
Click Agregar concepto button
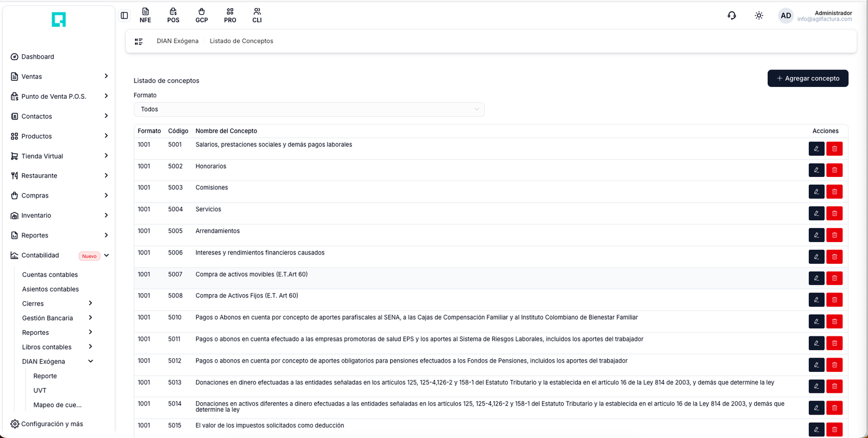coord(808,78)
